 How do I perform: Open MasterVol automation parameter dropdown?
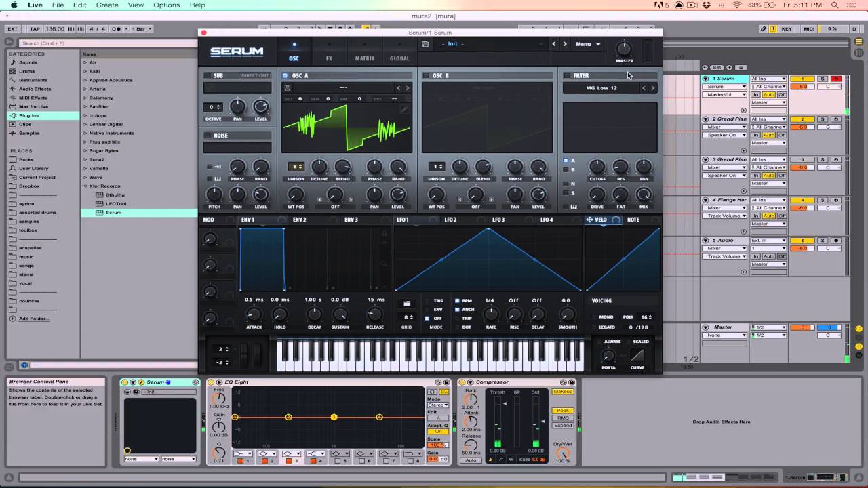(724, 95)
